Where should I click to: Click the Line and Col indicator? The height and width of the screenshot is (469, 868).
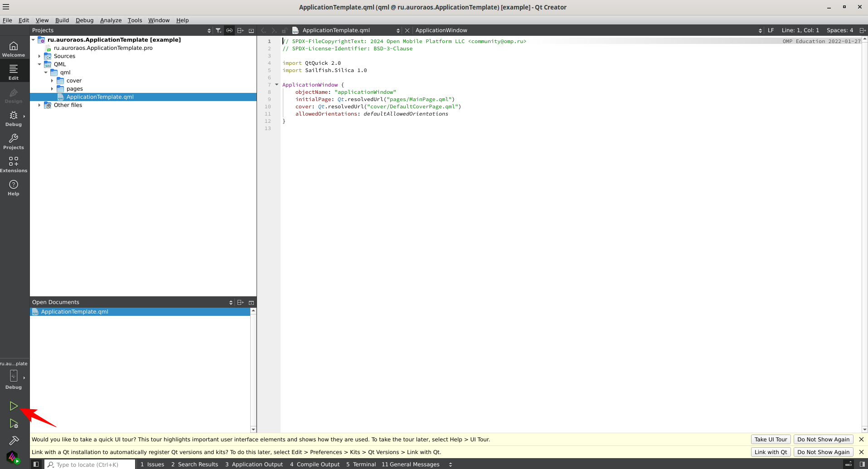tap(800, 30)
